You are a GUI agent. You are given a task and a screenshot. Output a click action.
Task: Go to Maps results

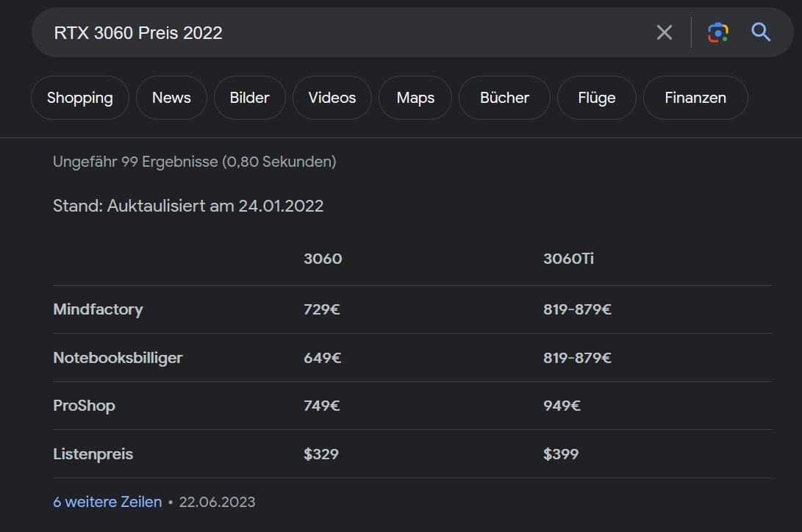tap(415, 98)
